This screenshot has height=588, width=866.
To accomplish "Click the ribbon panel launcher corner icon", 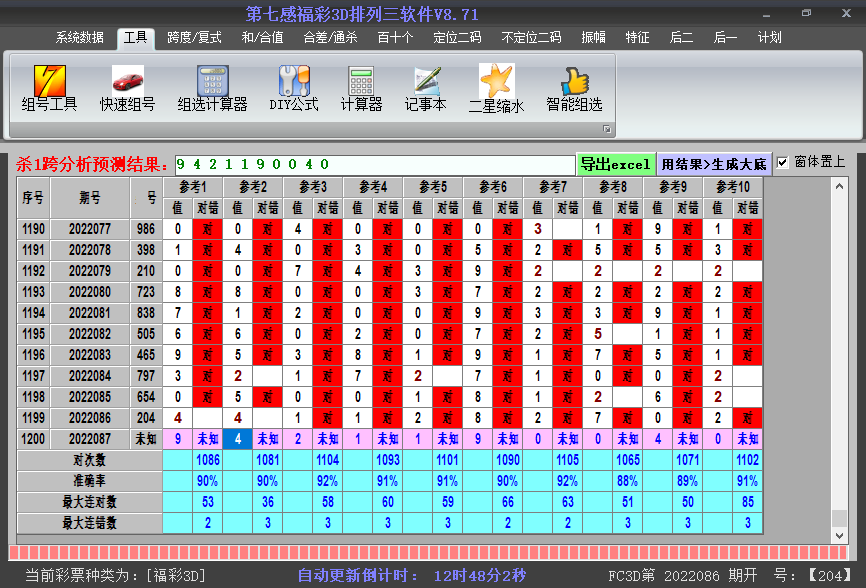I will 606,129.
